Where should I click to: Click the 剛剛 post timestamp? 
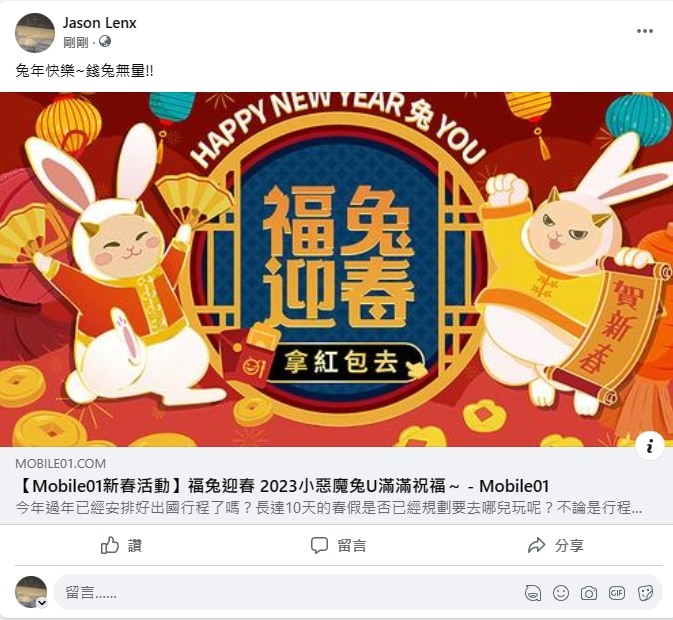pyautogui.click(x=76, y=42)
